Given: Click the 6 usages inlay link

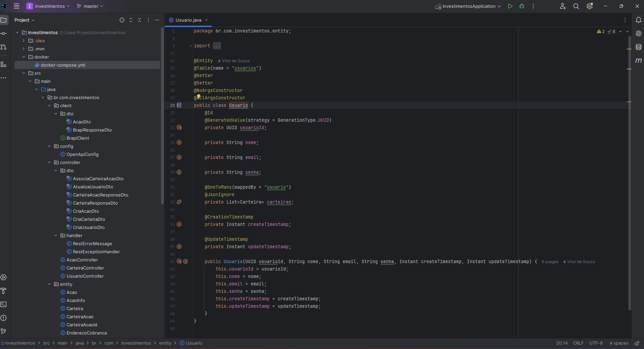Looking at the screenshot, I should [550, 262].
